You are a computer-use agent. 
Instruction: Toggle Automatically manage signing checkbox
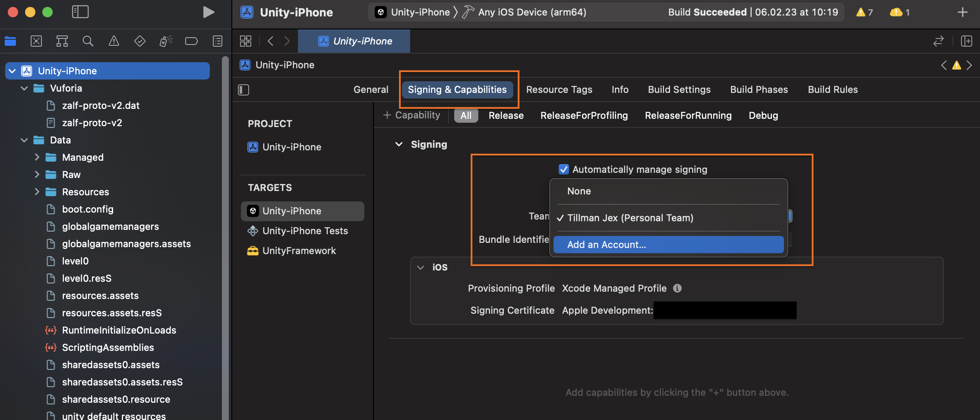click(x=564, y=169)
